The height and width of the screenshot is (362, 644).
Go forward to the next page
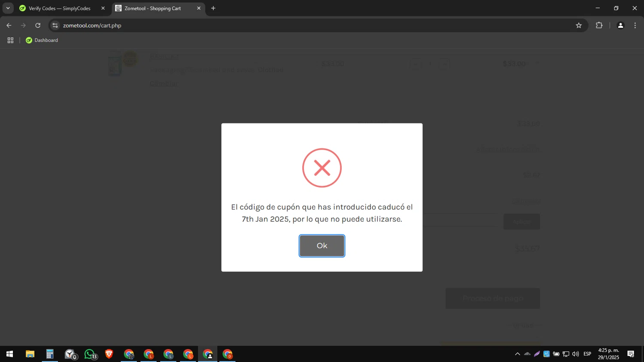[x=24, y=25]
